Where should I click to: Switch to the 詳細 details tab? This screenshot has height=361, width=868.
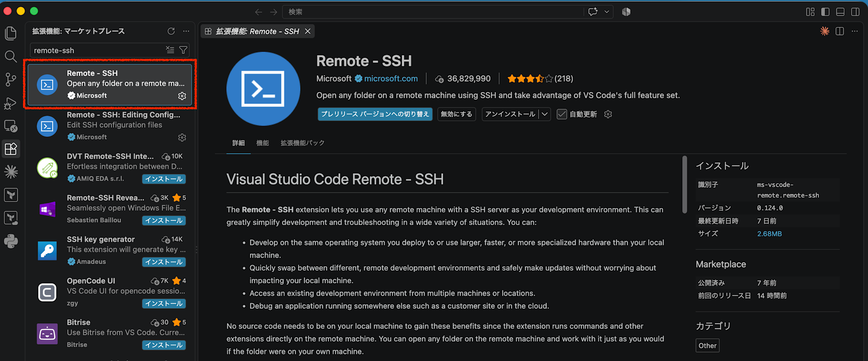click(x=239, y=143)
